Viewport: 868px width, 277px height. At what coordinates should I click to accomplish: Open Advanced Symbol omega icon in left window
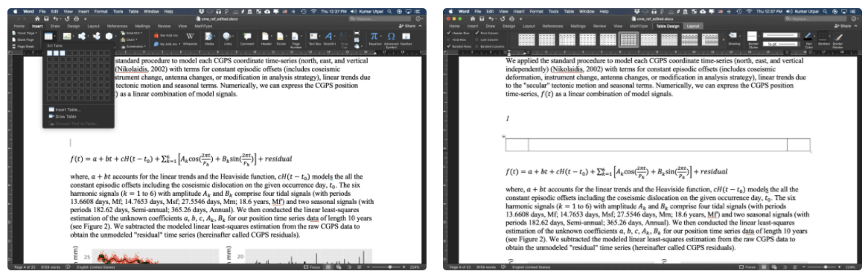(x=391, y=36)
